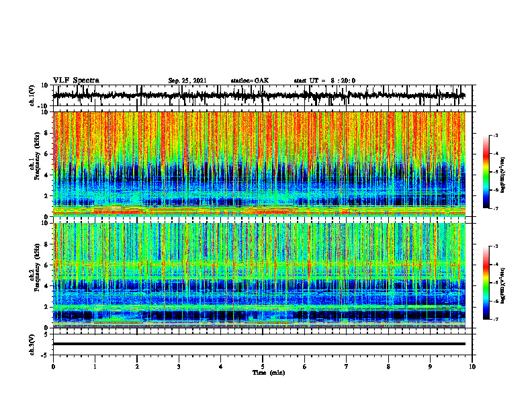This screenshot has height=411, width=532.
Task: Click the "-7" tick on ch.2 color scale
Action: click(495, 320)
